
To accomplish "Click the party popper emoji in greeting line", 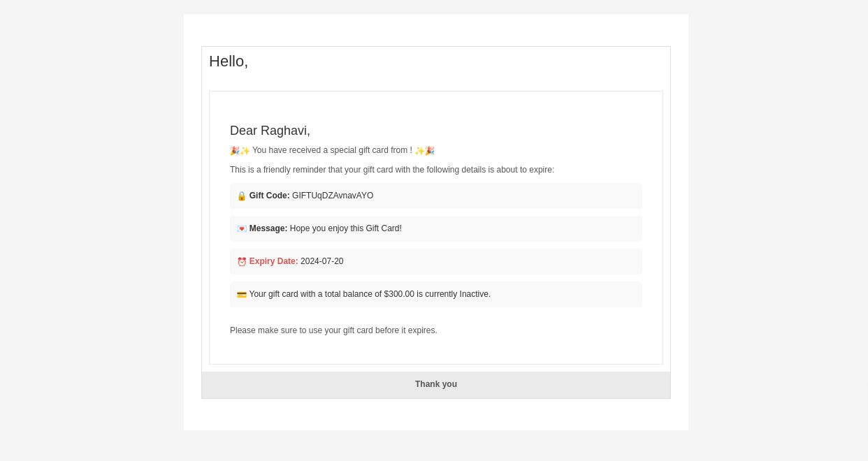I will [235, 150].
